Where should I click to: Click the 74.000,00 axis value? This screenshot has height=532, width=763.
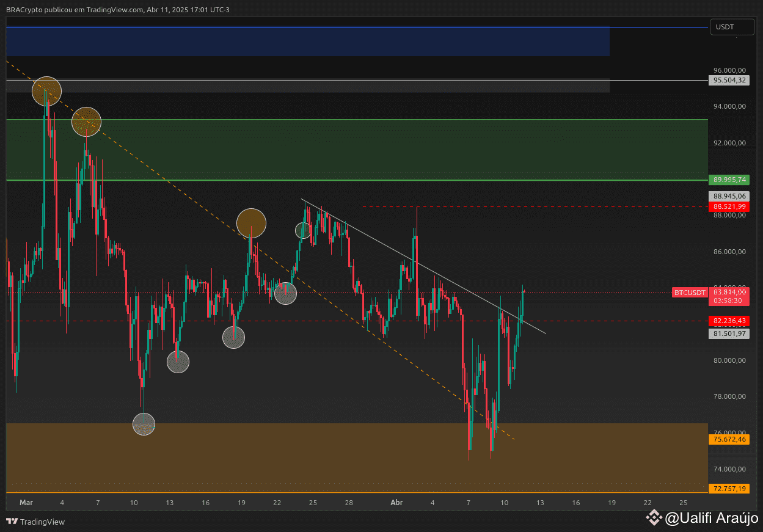click(729, 469)
